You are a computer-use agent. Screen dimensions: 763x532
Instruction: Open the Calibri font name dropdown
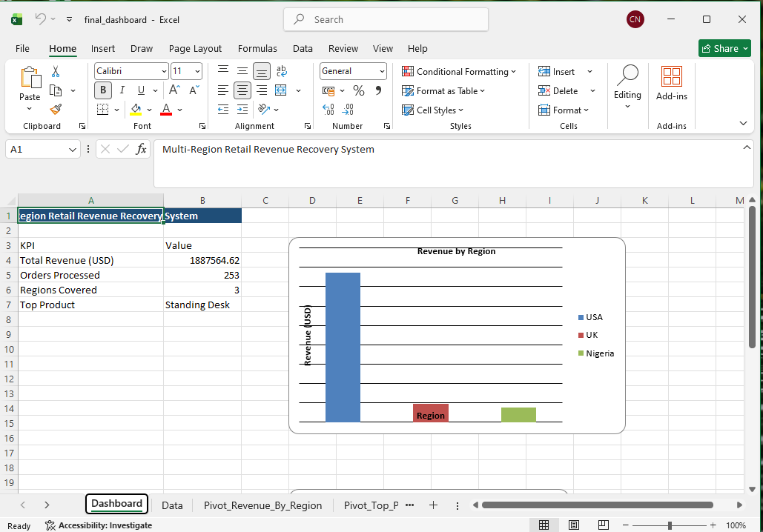(164, 71)
